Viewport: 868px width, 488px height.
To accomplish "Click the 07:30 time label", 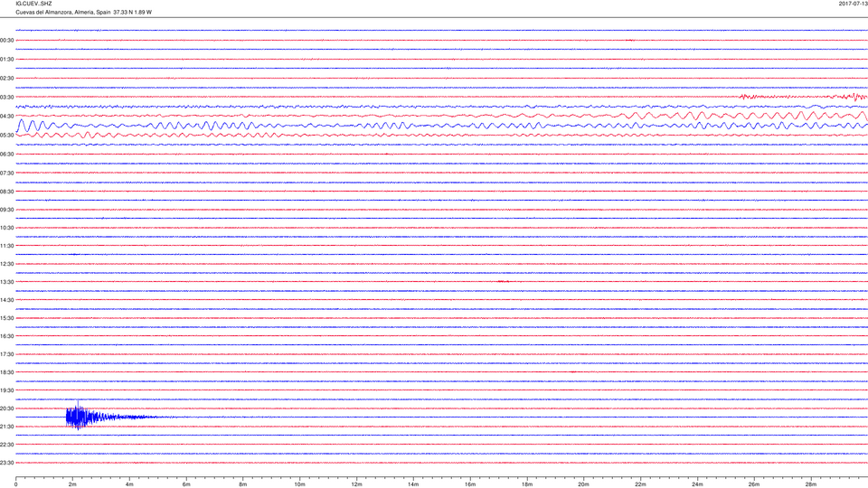I will (6, 174).
